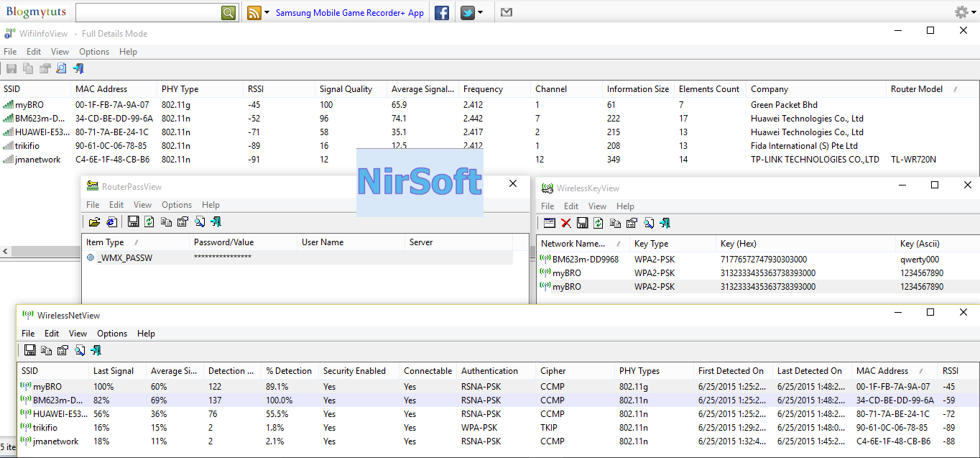
Task: Open File menu in WifiInfoView
Action: click(x=10, y=52)
